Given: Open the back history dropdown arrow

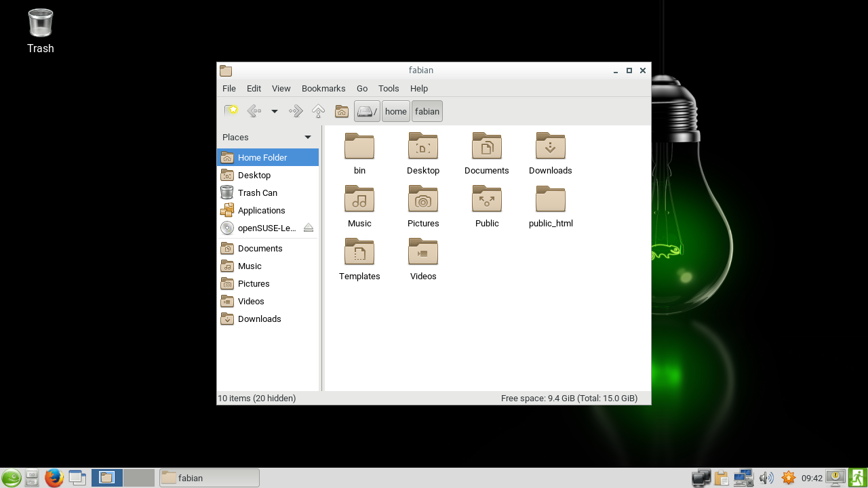Looking at the screenshot, I should 275,111.
